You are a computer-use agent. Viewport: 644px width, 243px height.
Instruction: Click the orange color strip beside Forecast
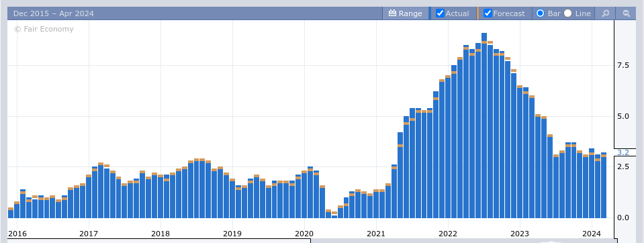pos(477,13)
